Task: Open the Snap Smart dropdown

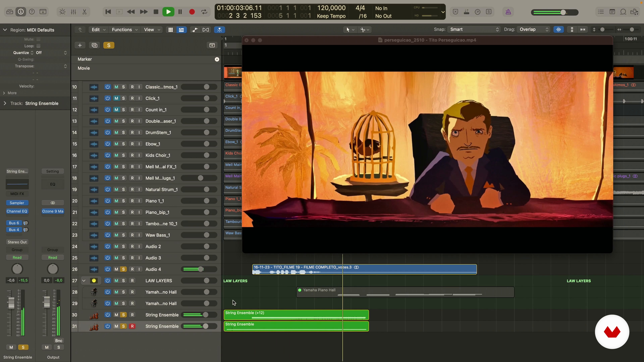Action: (x=474, y=29)
